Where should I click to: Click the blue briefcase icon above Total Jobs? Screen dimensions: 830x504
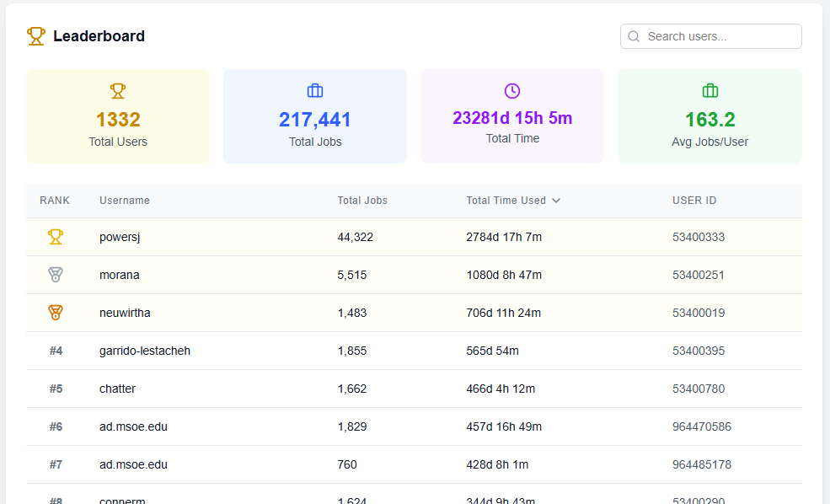(315, 90)
